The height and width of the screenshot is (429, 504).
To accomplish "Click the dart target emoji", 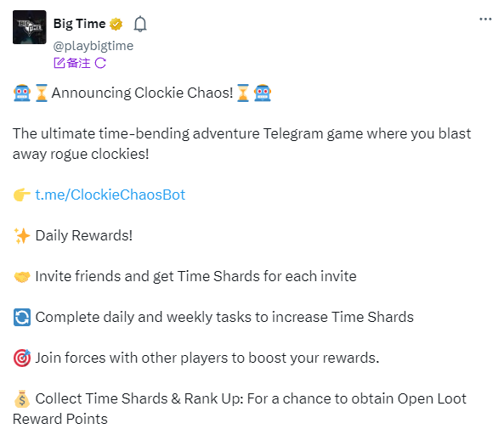I will 22,358.
